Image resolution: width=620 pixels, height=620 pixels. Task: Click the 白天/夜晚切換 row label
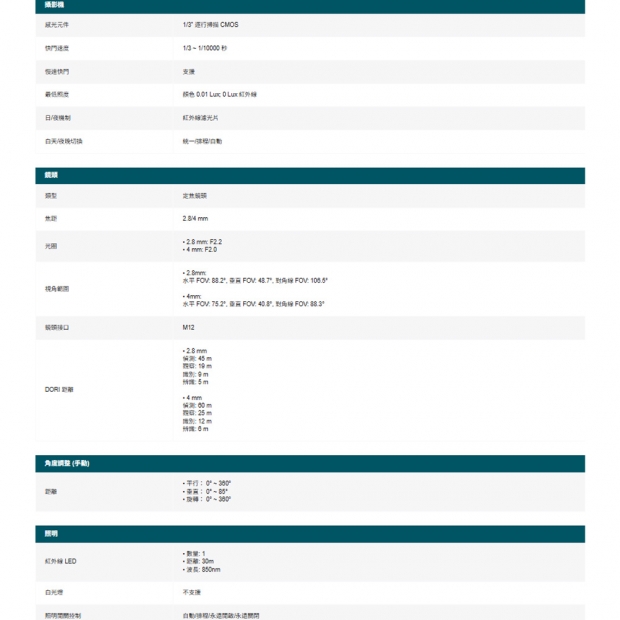(64, 141)
